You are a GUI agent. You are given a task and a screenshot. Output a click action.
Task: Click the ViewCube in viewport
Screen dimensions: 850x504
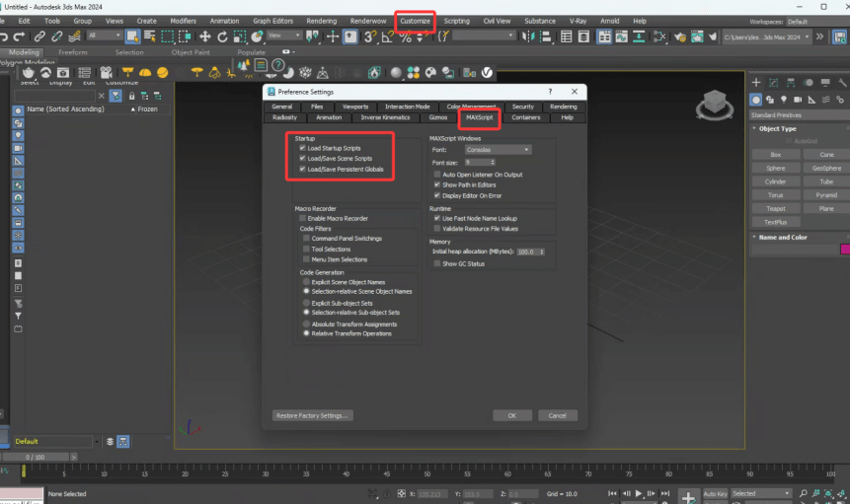point(715,105)
